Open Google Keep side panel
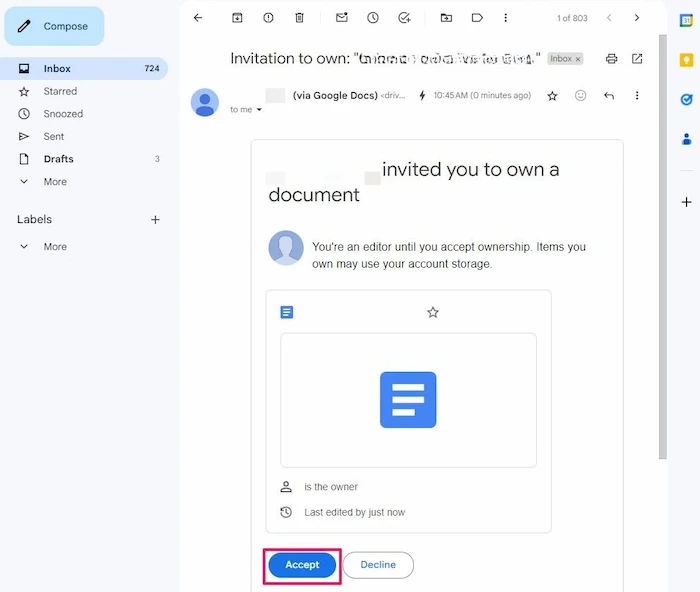Screen dimensions: 700x592 (686, 60)
